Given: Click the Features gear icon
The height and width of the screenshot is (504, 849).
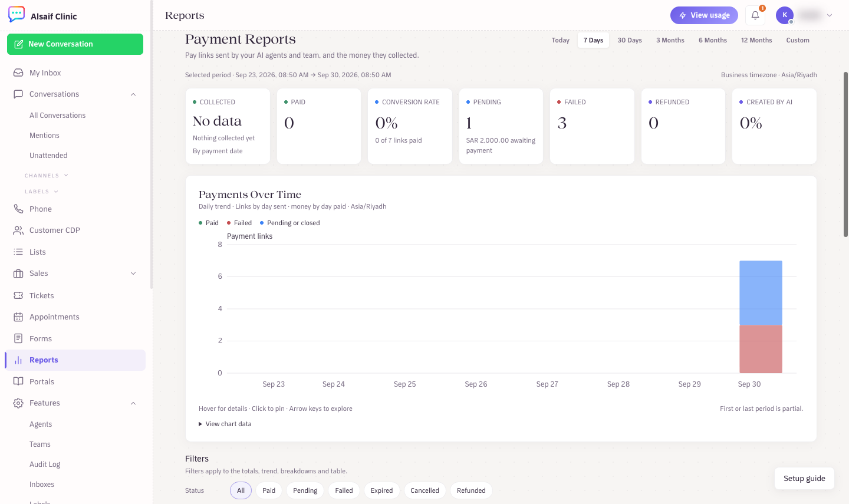Looking at the screenshot, I should coord(18,403).
